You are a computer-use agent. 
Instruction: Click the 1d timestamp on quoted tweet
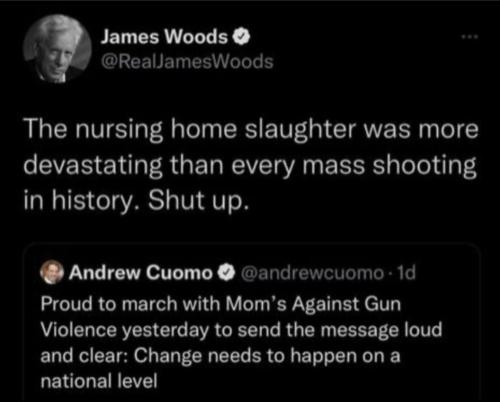coord(407,273)
